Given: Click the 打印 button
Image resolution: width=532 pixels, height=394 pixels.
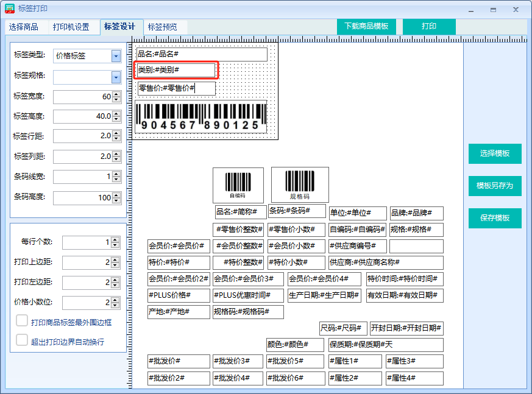Looking at the screenshot, I should 429,26.
